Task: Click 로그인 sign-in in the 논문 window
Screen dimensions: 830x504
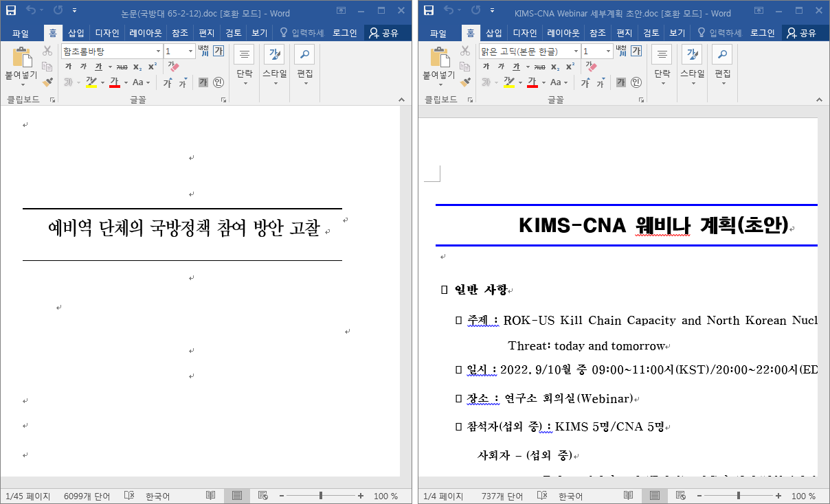Action: point(345,33)
